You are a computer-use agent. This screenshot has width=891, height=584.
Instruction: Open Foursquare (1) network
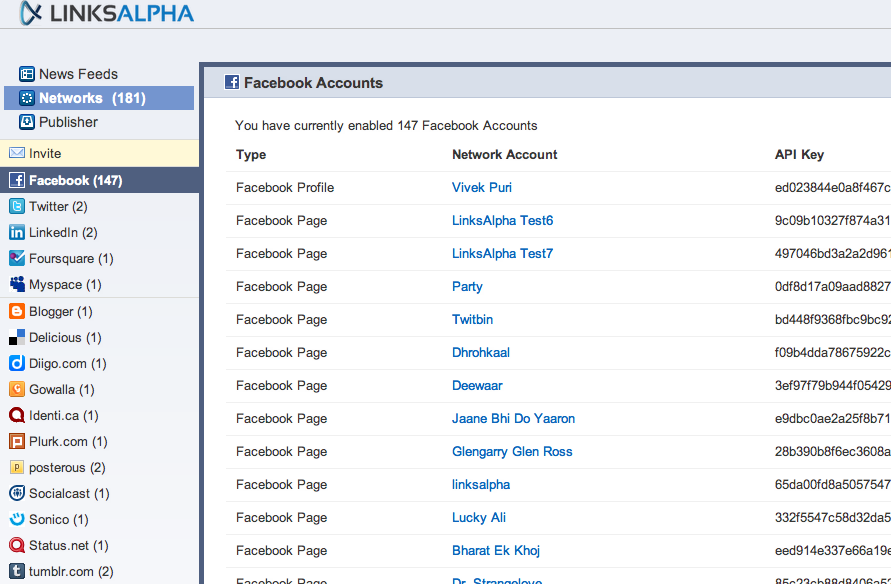pyautogui.click(x=71, y=258)
